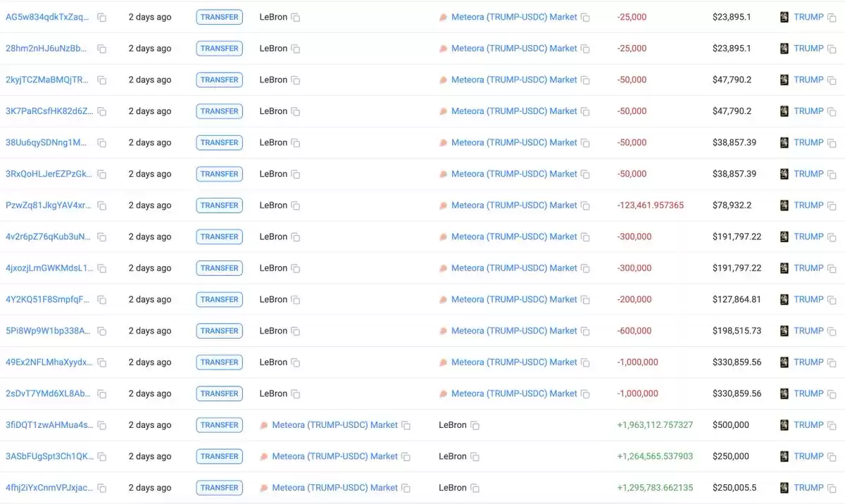
Task: Select the value $250,005.5
Action: [735, 488]
